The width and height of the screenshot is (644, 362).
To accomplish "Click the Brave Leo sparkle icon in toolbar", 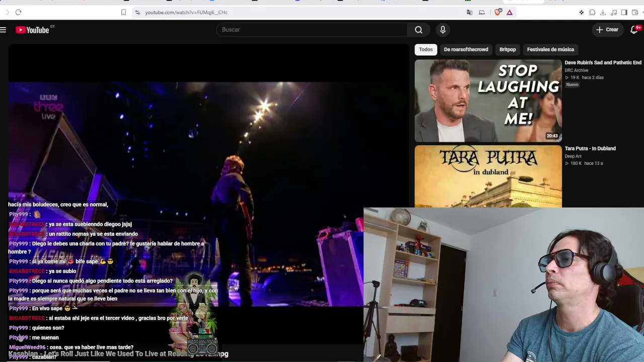I will (x=581, y=12).
